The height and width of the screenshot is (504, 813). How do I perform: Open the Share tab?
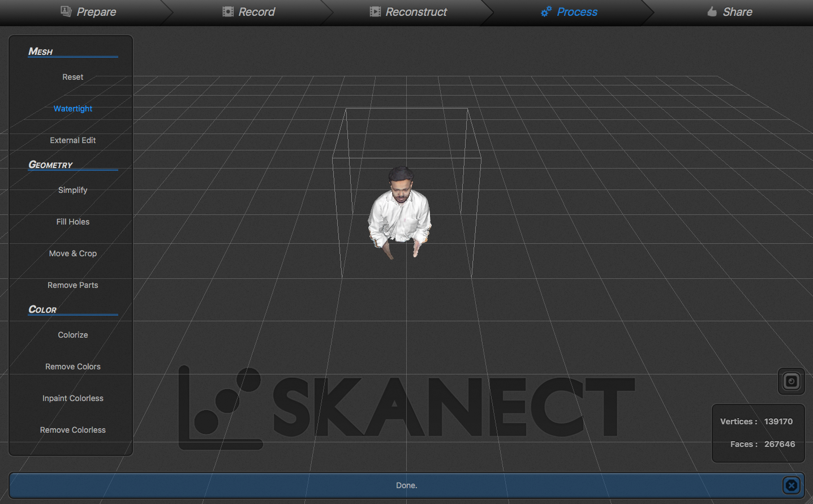click(730, 12)
